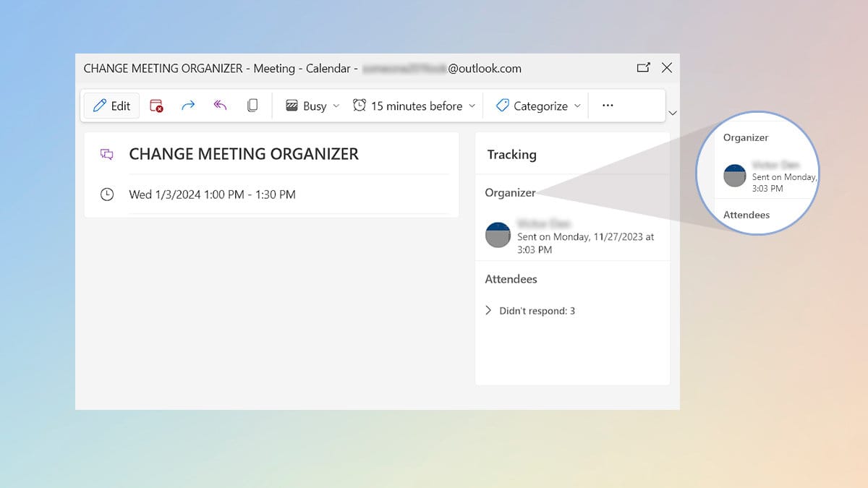Click the Sent on Monday organizer details
Viewport: 868px width, 488px height.
[585, 243]
